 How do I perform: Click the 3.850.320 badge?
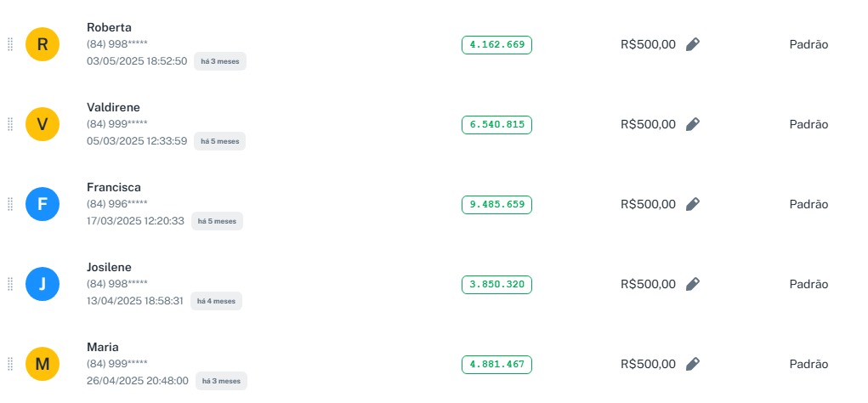pyautogui.click(x=496, y=285)
